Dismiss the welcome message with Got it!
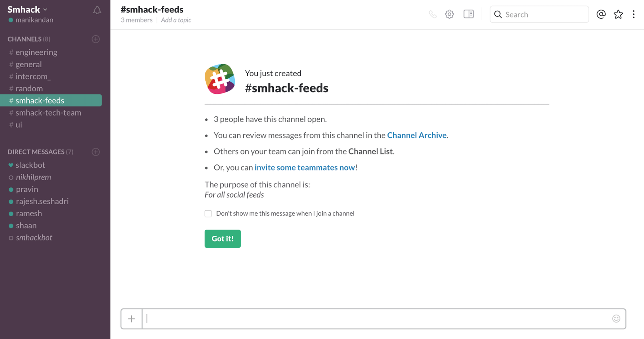This screenshot has width=644, height=339. point(222,239)
